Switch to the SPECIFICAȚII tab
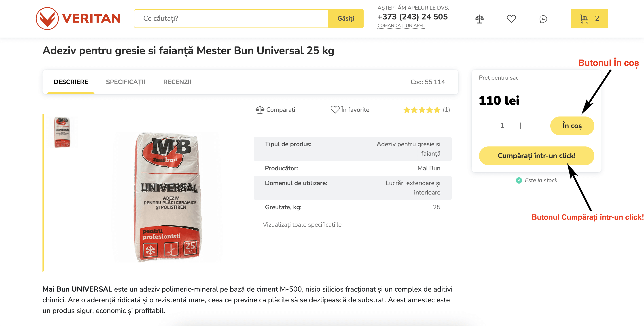 [125, 82]
